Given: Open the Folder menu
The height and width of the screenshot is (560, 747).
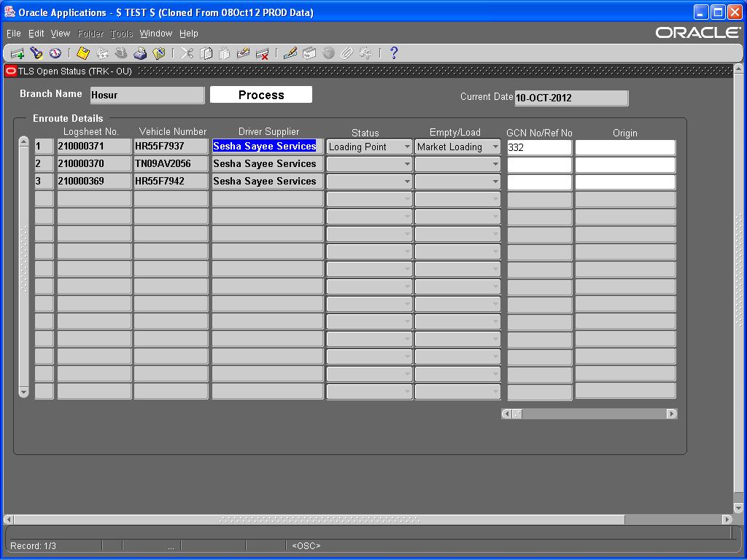Looking at the screenshot, I should point(90,34).
